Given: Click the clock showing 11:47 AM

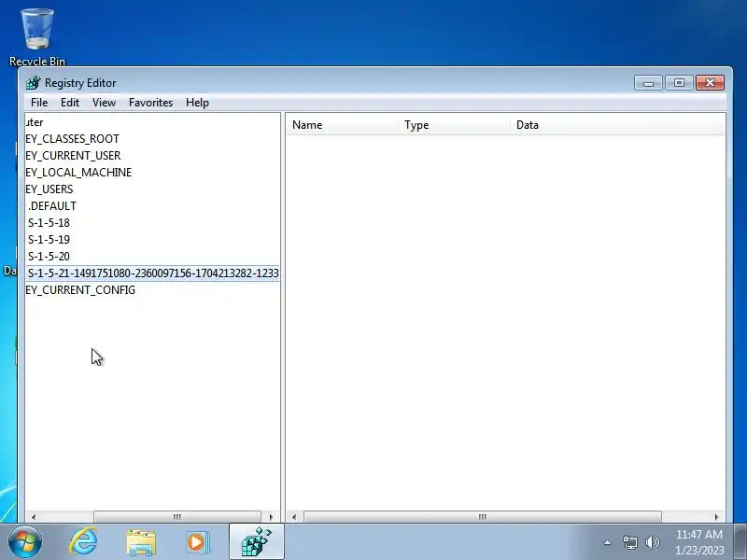Looking at the screenshot, I should tap(698, 542).
